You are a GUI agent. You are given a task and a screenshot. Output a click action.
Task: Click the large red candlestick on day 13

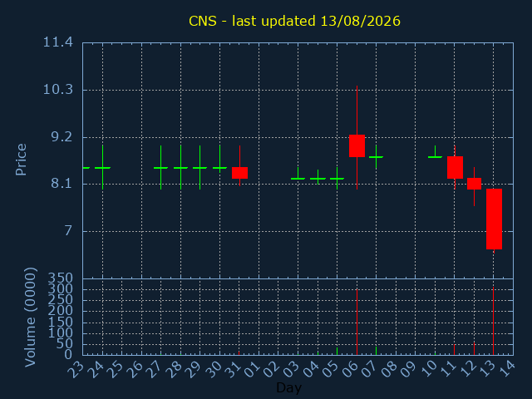[494, 219]
